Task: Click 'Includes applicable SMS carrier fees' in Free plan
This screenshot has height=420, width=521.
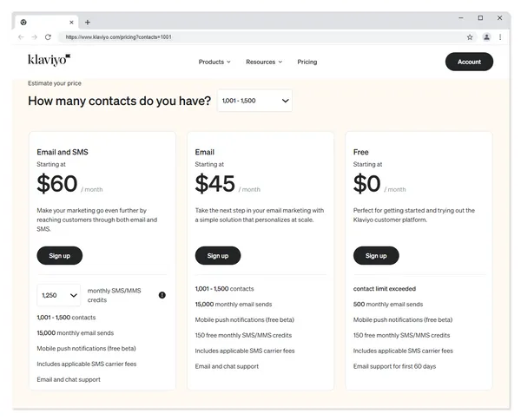Action: 403,351
